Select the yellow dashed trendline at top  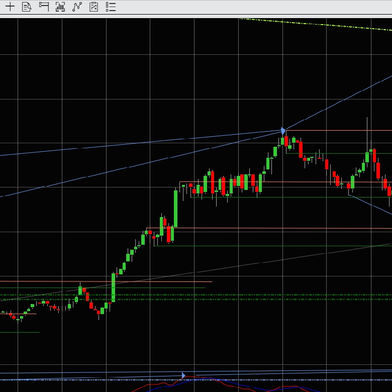coord(315,24)
